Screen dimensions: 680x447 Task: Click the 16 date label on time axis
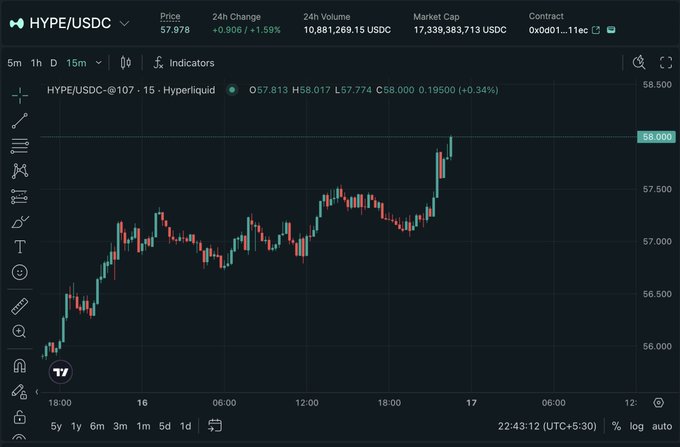coord(142,403)
